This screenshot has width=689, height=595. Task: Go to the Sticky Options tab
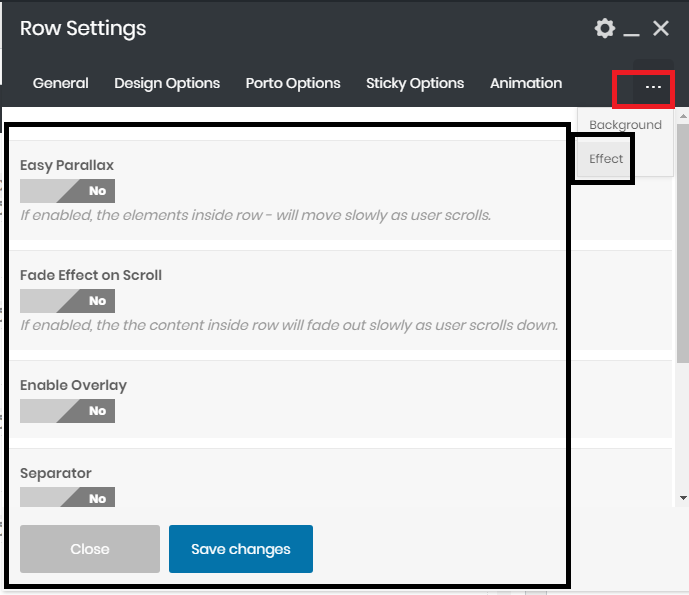pyautogui.click(x=415, y=83)
